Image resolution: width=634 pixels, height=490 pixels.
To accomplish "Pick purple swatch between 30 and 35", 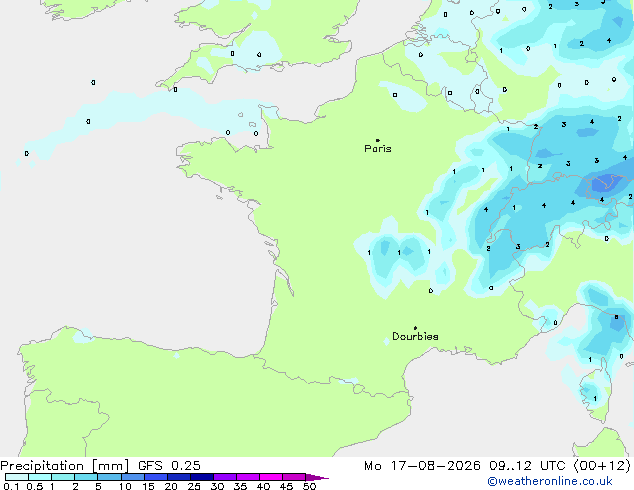I will [225, 477].
